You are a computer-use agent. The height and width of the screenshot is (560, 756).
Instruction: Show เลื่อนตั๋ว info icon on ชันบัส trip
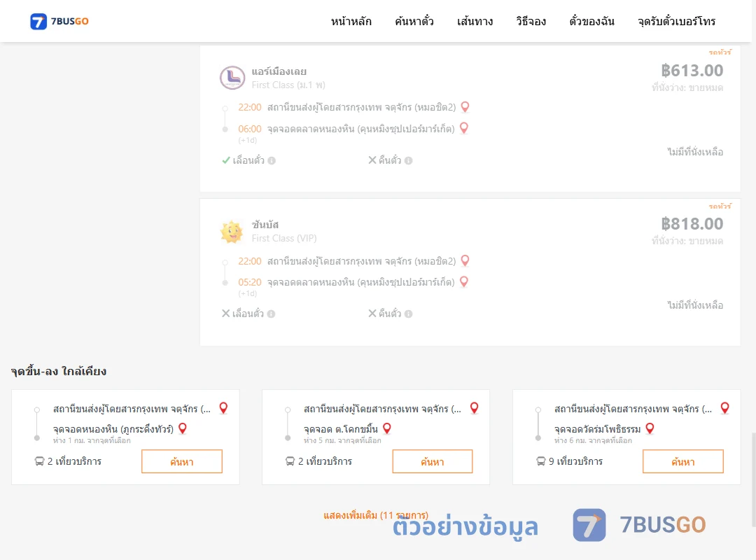tap(272, 314)
